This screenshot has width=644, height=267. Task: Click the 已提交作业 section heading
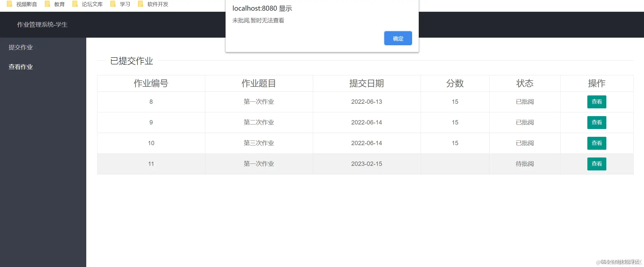click(x=132, y=61)
